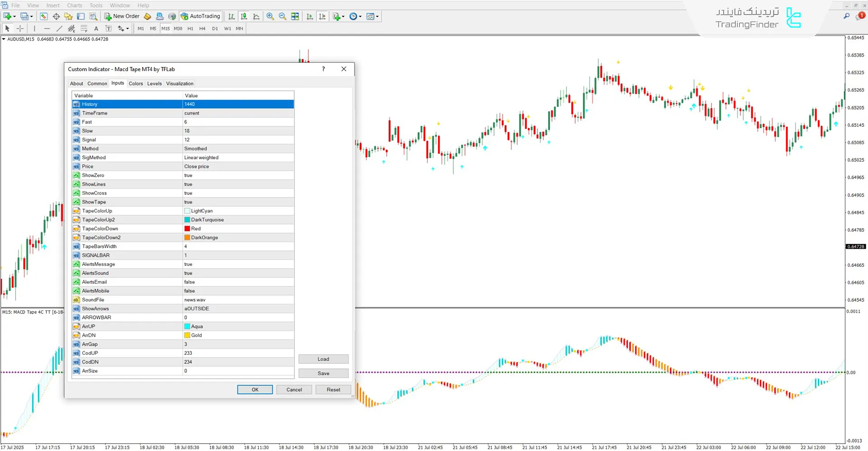Reset the indicator inputs to defaults
Screen dimensions: 868x451
tap(333, 389)
